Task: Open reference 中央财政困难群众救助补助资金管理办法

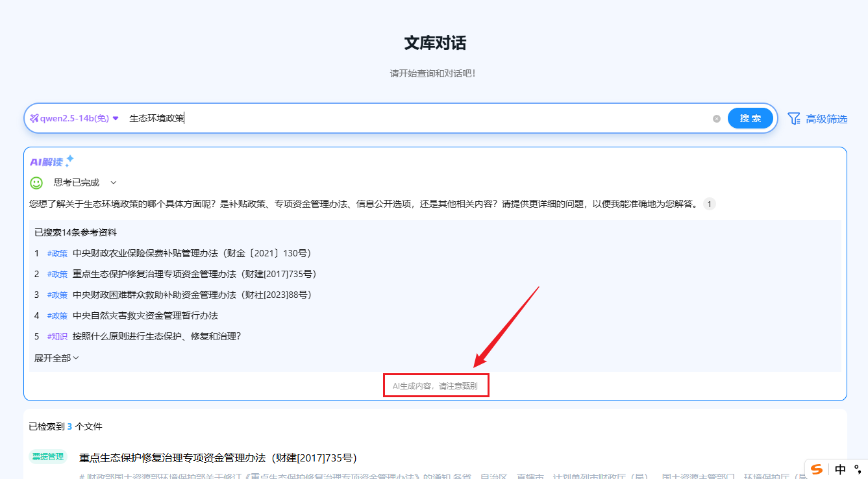Action: click(x=192, y=295)
